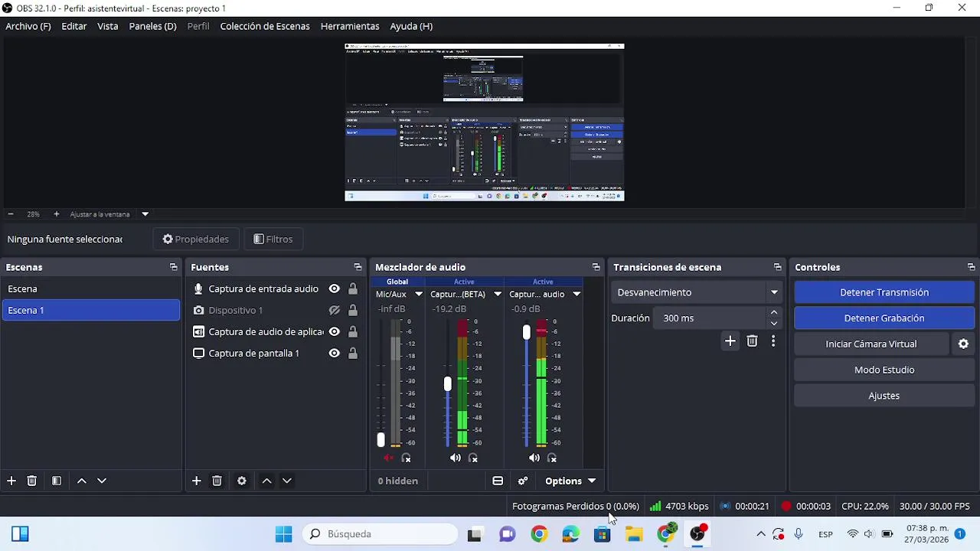Undock the Escenas panel
Viewport: 980px width, 551px height.
click(x=174, y=267)
